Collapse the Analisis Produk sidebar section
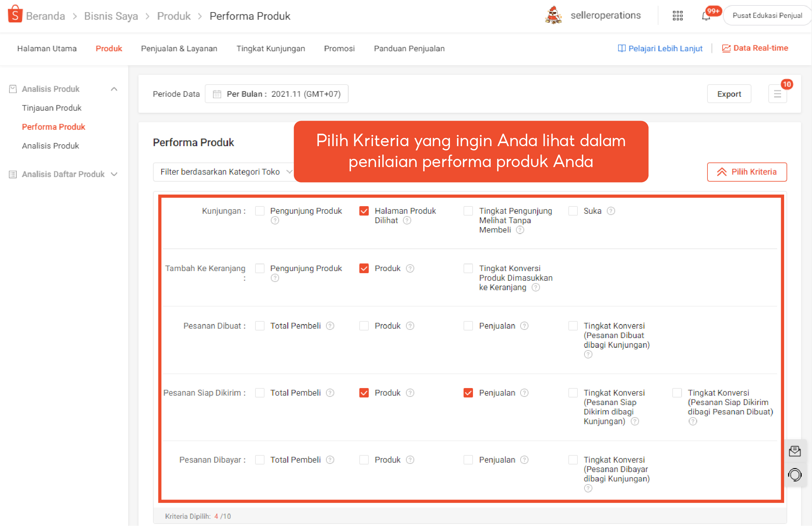 pos(114,89)
